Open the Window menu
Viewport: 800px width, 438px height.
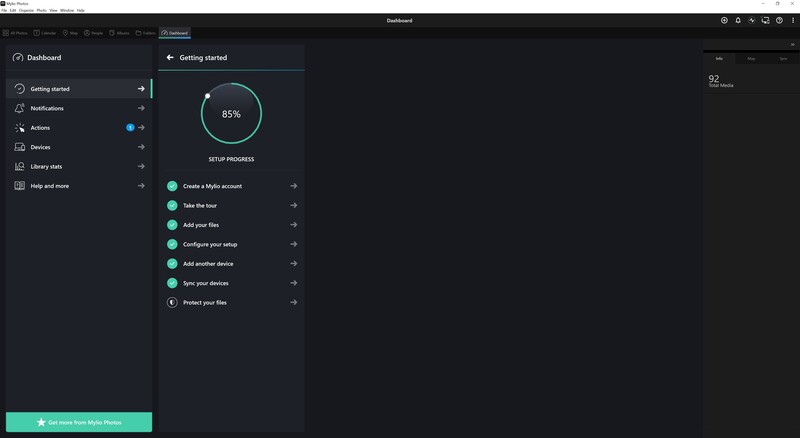coord(67,10)
